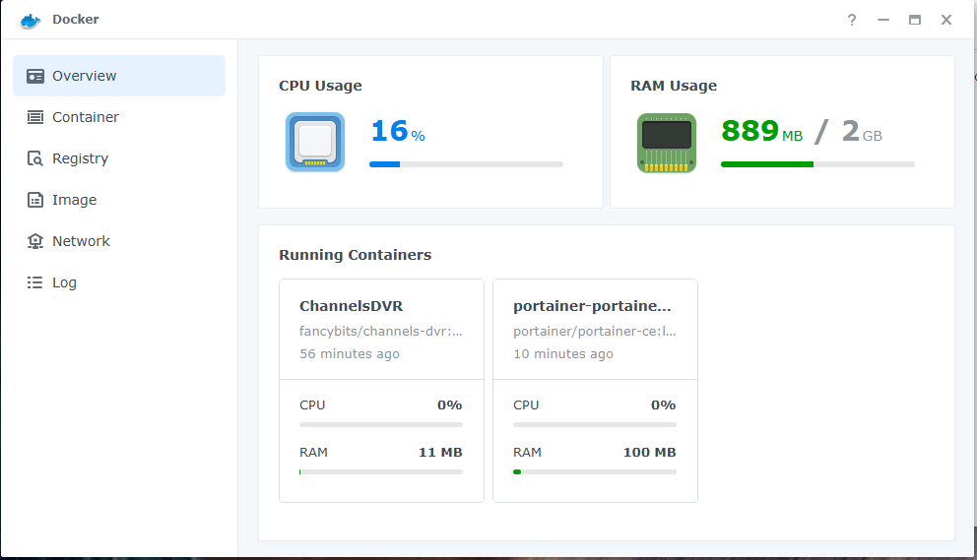
Task: Open the portainer-portainer container card title
Action: coord(592,306)
